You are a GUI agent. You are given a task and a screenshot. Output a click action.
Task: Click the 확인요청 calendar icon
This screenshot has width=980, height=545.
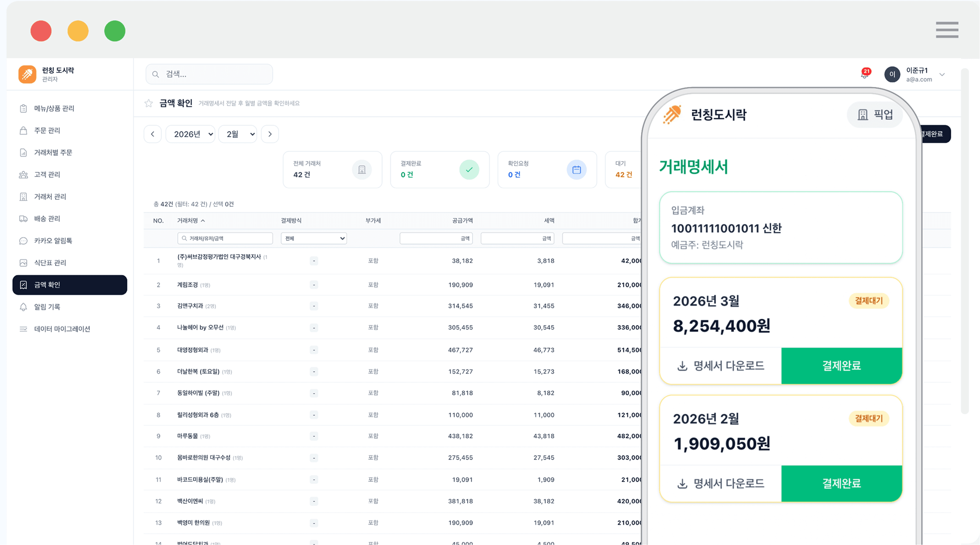coord(577,170)
